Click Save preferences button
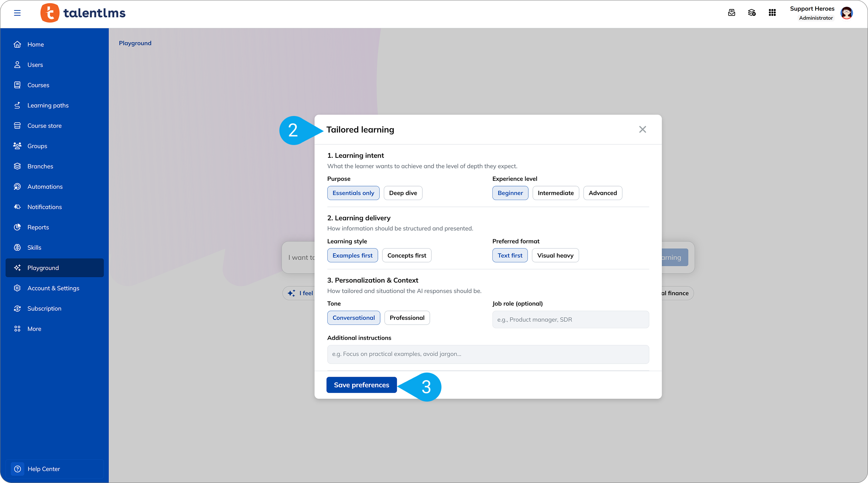The image size is (868, 483). 362,385
